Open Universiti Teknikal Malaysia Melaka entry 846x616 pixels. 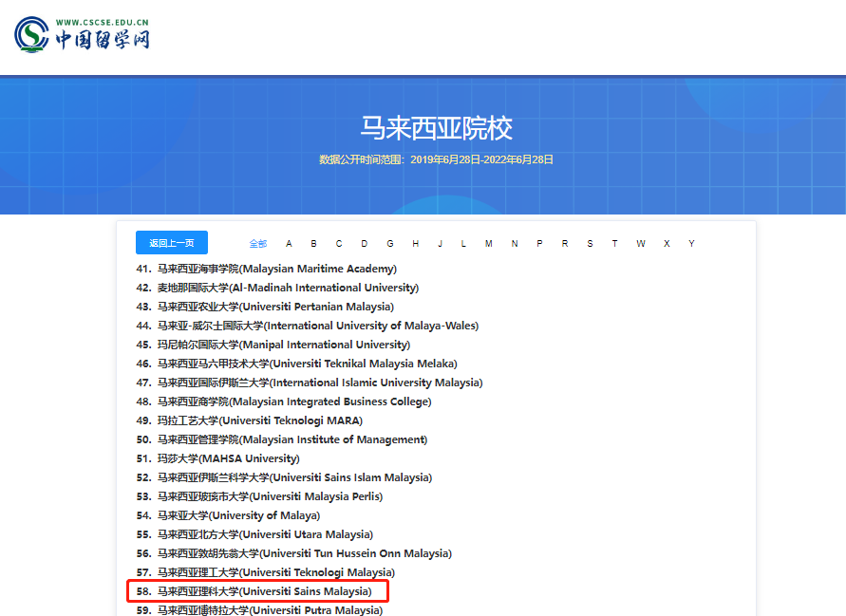tap(297, 364)
